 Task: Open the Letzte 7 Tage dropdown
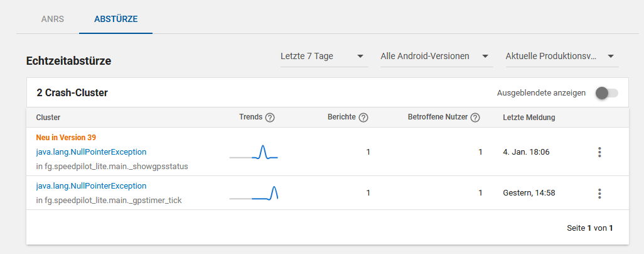[x=323, y=57]
